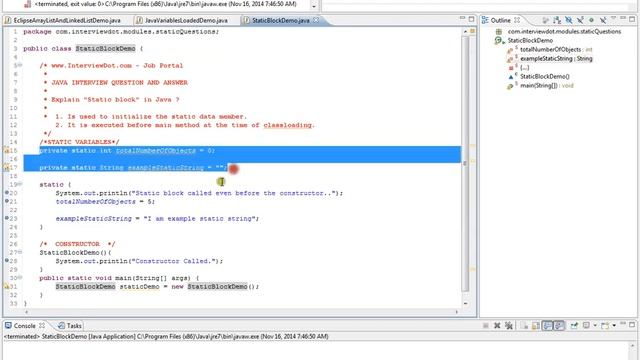Screen dimensions: 640x360
Task: Click the editor scroll-up arrow
Action: pos(465,31)
